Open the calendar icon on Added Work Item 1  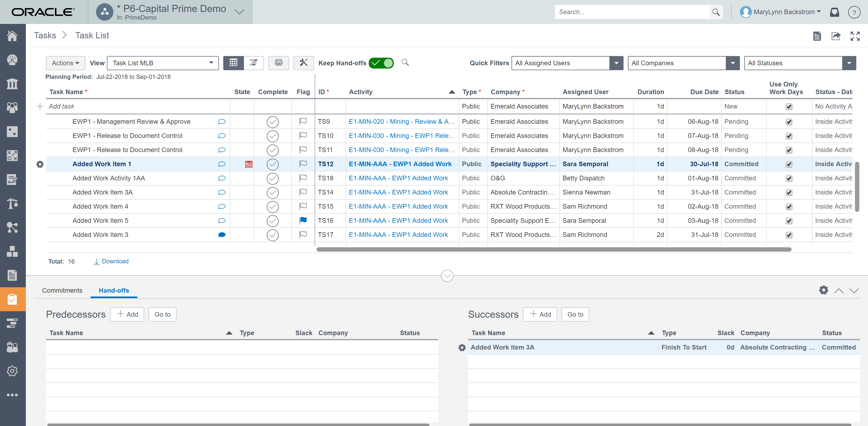pyautogui.click(x=248, y=164)
